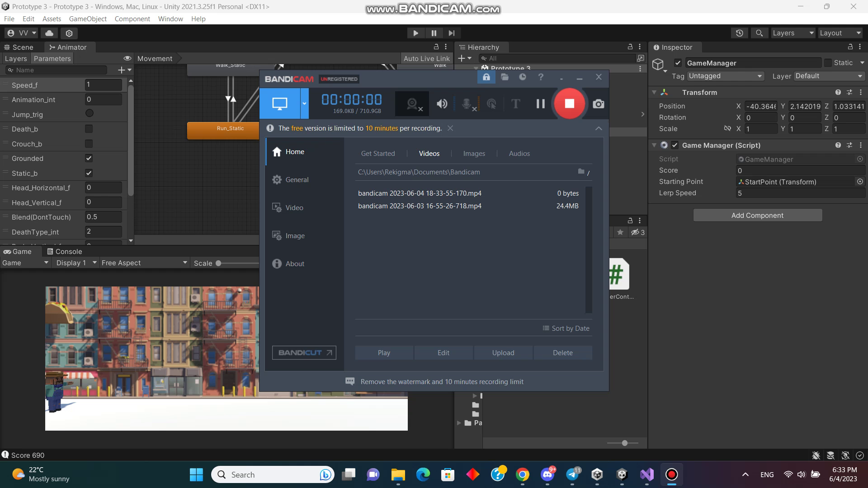This screenshot has width=868, height=488.
Task: Toggle Death_b parameter checkbox
Action: pos(89,129)
